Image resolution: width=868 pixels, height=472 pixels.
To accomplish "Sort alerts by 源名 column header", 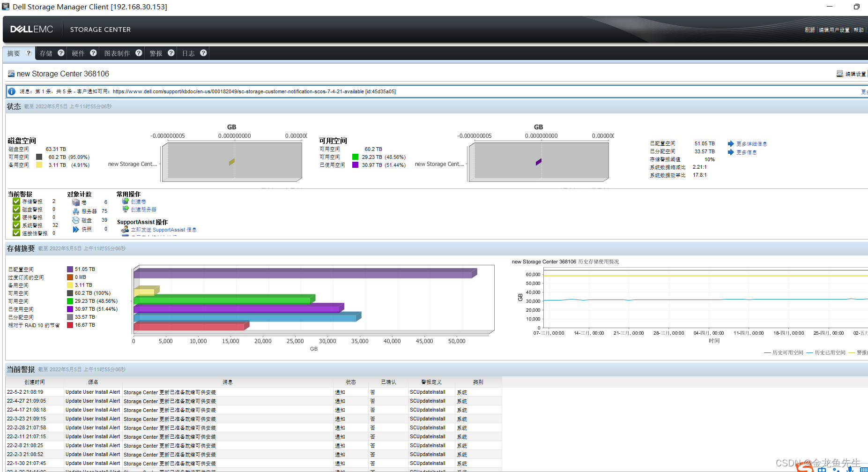I will [x=93, y=382].
